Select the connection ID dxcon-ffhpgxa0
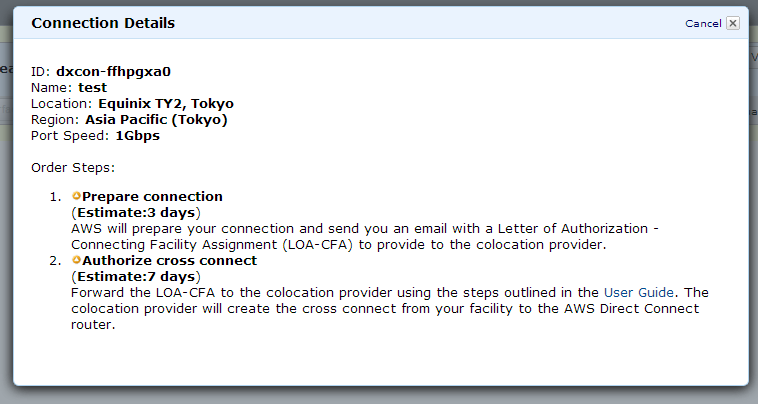The width and height of the screenshot is (758, 404). click(x=113, y=72)
